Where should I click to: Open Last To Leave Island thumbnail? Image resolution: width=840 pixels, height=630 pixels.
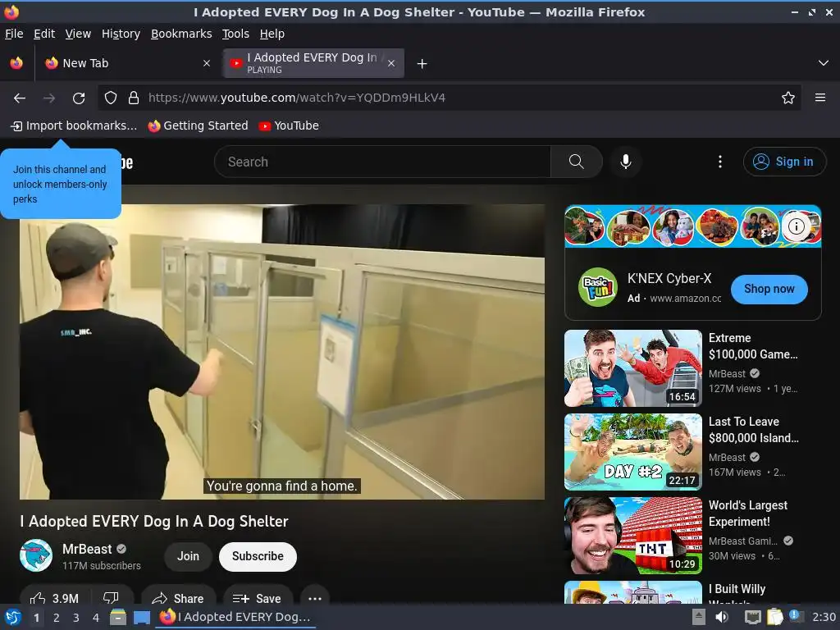tap(633, 452)
